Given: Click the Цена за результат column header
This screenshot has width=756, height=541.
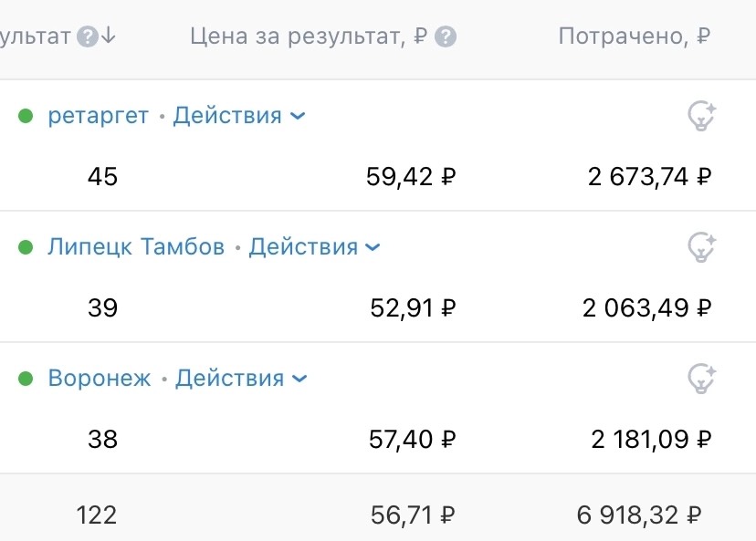Looking at the screenshot, I should pos(309,36).
